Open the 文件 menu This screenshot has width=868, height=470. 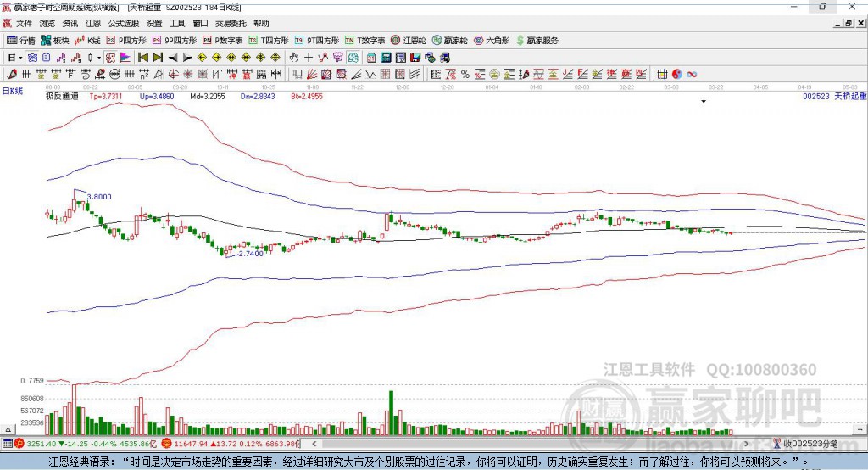tap(24, 23)
